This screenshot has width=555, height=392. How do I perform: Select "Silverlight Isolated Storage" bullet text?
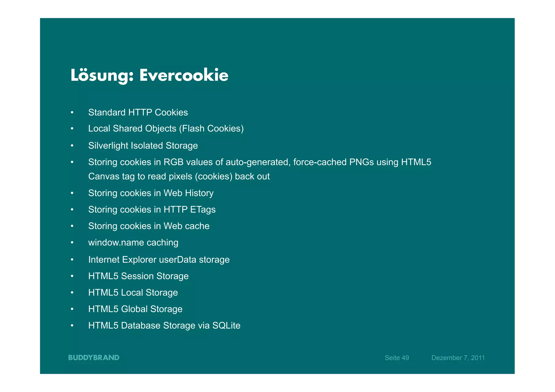(x=143, y=146)
